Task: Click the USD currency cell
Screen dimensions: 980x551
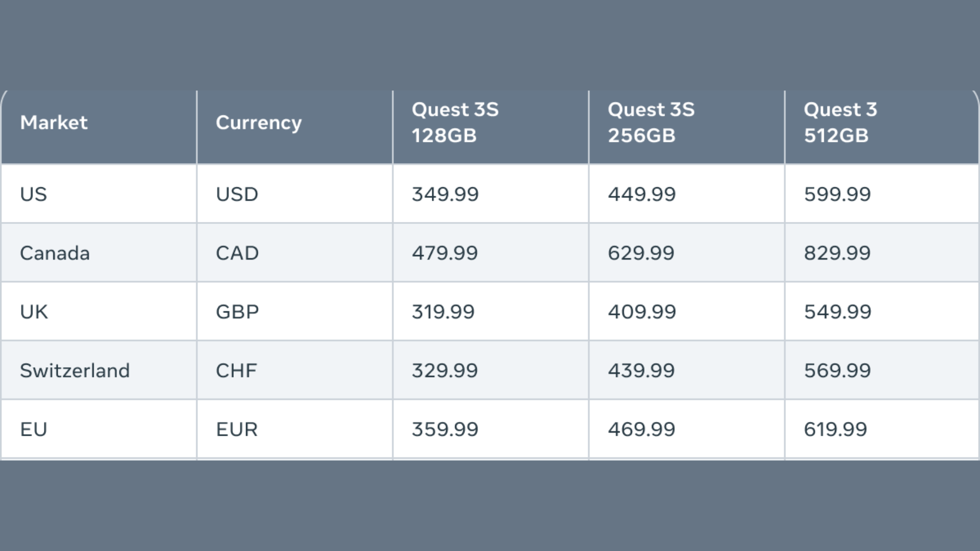Action: pos(237,194)
